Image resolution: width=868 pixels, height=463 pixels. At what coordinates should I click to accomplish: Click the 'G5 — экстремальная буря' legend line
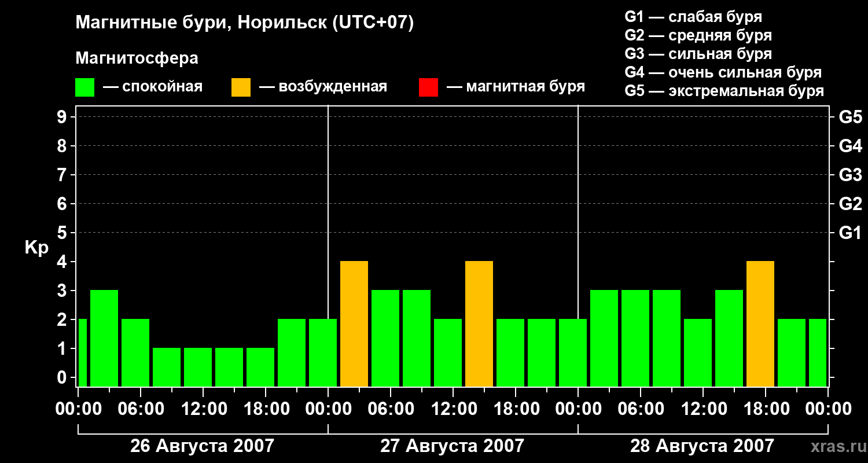[724, 91]
